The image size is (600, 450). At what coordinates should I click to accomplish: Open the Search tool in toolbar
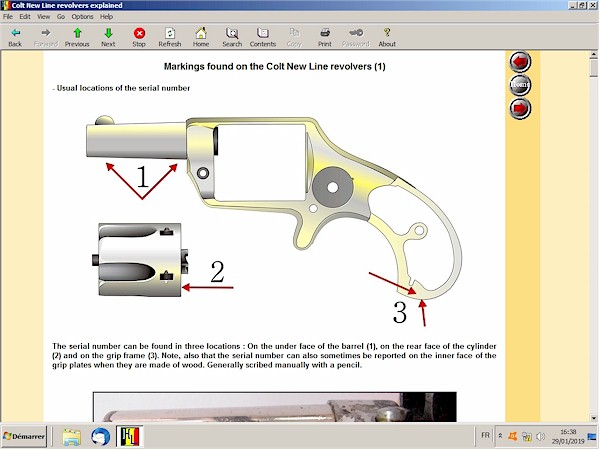(232, 37)
